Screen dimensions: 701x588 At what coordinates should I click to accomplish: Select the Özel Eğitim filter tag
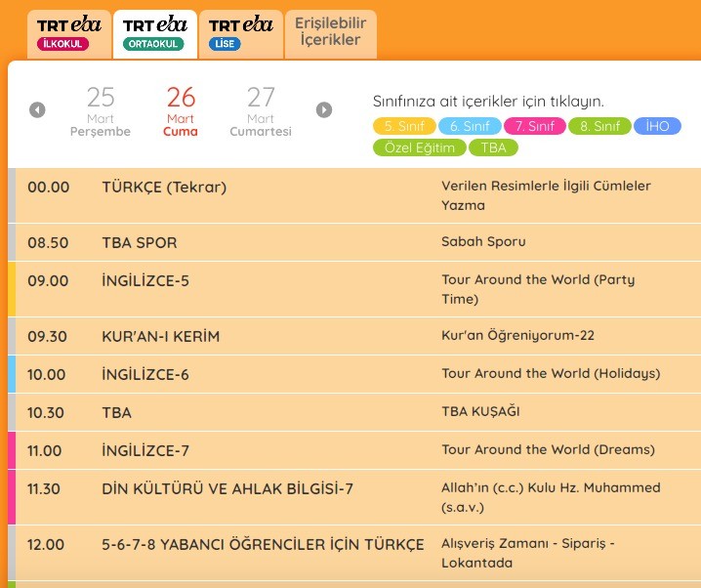pos(419,147)
